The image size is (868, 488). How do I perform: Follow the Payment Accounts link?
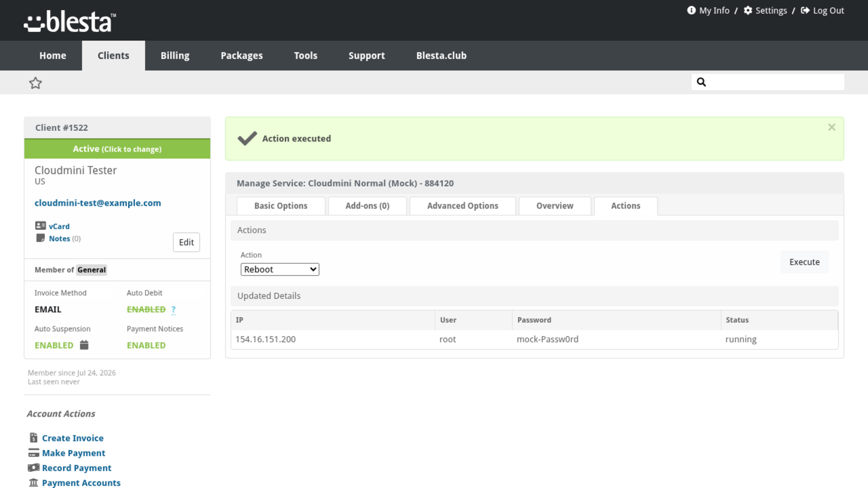81,483
